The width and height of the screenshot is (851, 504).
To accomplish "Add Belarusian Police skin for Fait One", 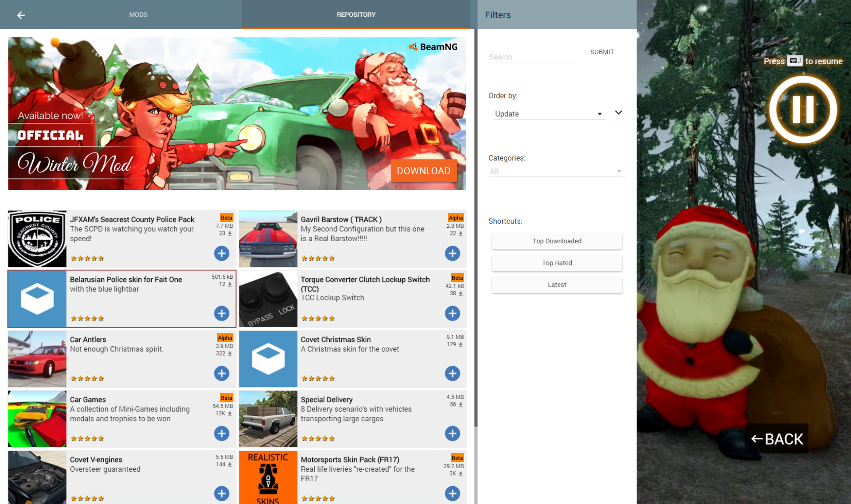I will pos(222,313).
